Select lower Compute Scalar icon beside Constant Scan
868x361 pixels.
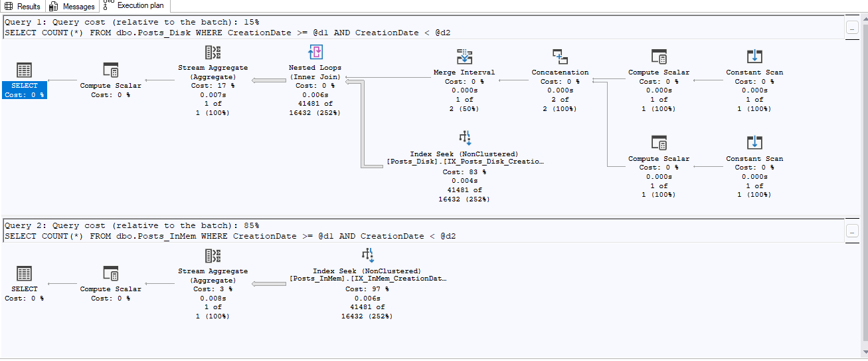(659, 143)
